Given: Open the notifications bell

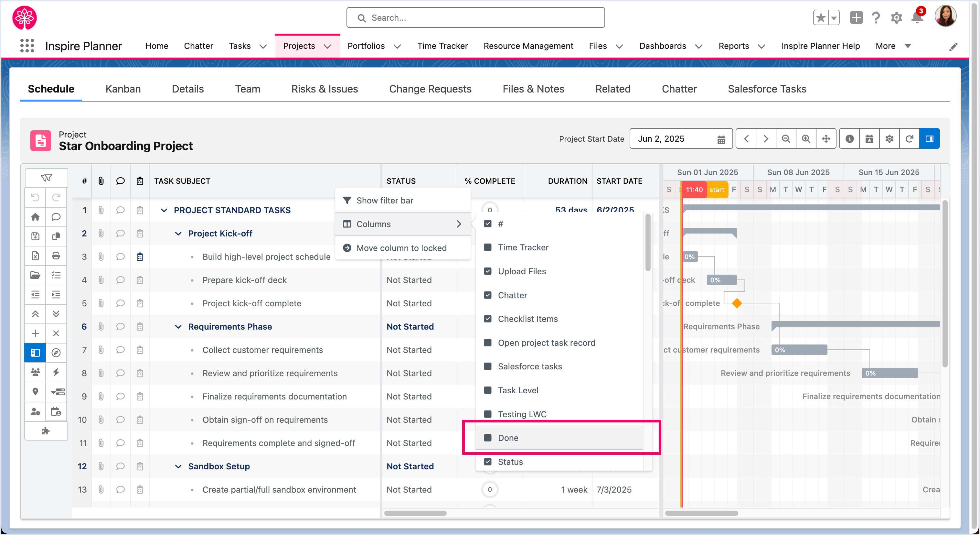Looking at the screenshot, I should [x=917, y=17].
